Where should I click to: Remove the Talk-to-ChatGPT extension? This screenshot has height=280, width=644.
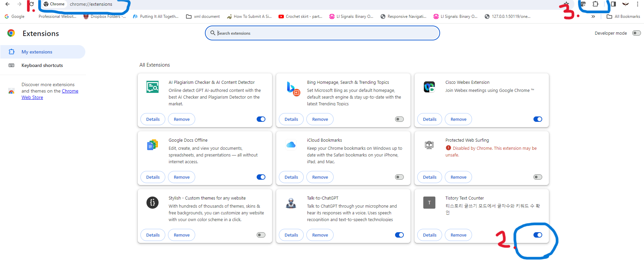coord(320,235)
